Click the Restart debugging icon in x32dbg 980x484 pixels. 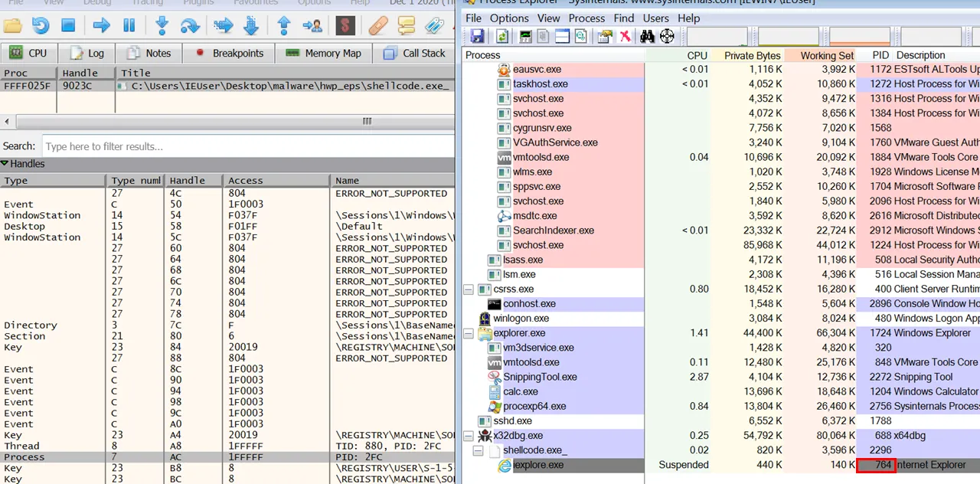click(40, 25)
